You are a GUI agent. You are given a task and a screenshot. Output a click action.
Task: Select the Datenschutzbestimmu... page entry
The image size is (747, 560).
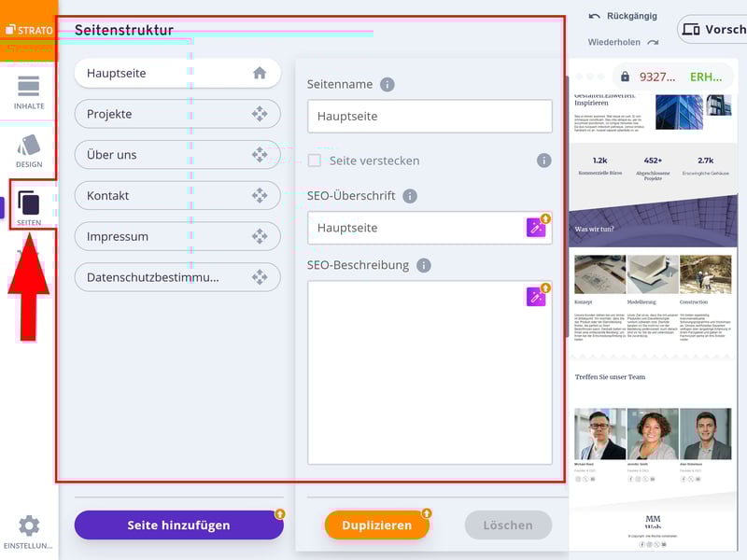coord(177,277)
